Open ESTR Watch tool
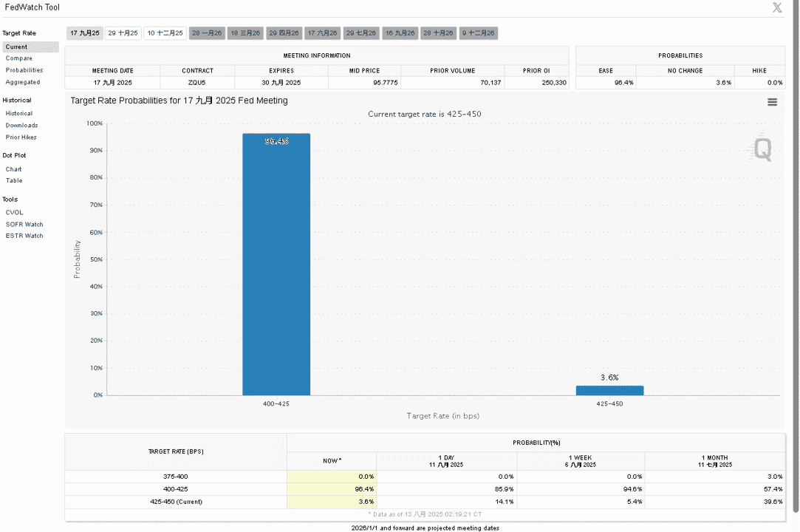 coord(24,236)
